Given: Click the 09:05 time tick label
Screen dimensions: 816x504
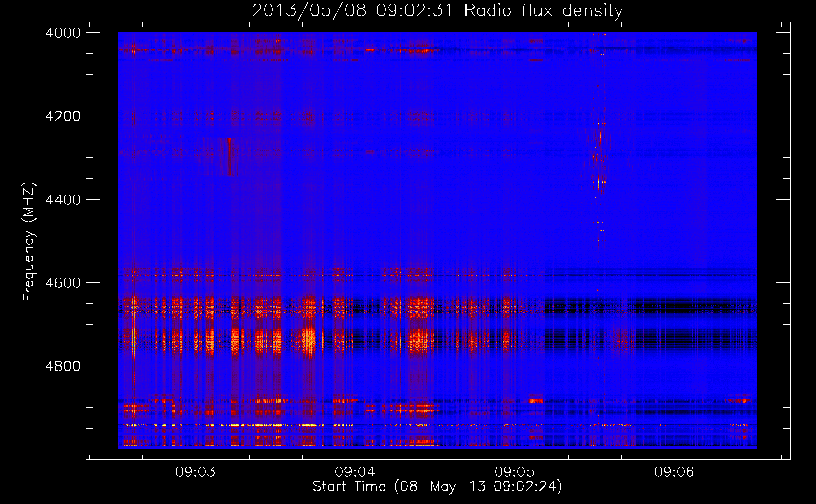Looking at the screenshot, I should coord(514,472).
